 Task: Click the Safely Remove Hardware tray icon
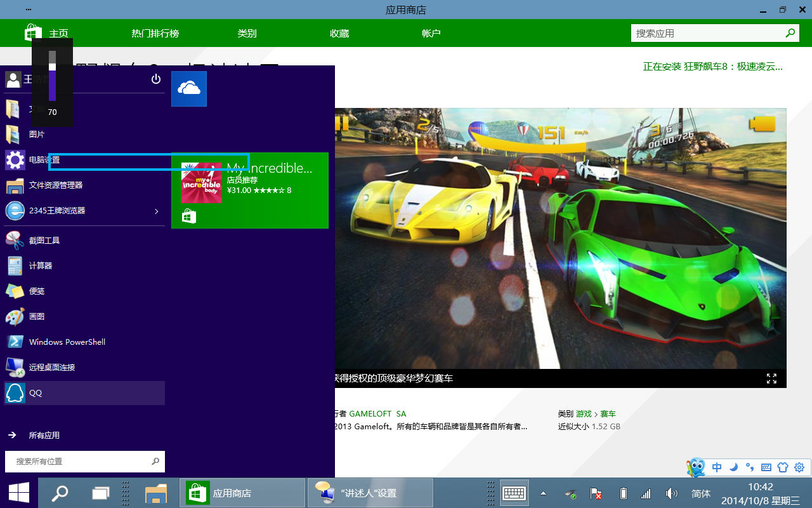570,493
